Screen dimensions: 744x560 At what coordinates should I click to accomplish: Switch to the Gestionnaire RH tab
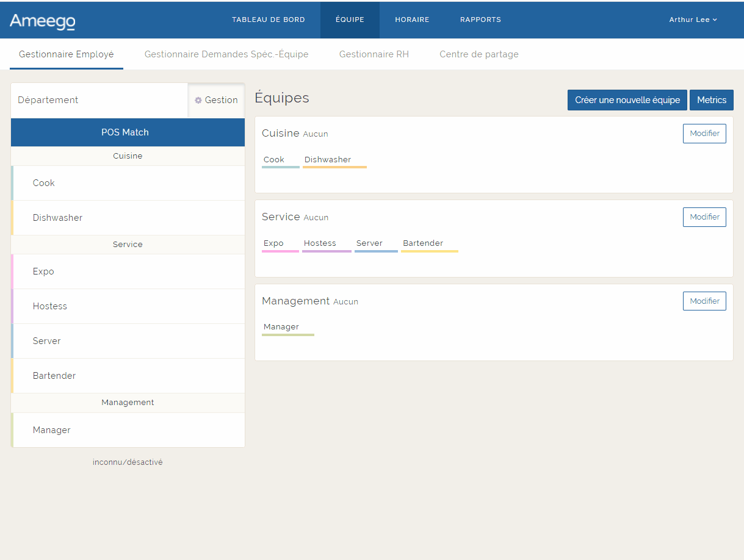tap(374, 54)
